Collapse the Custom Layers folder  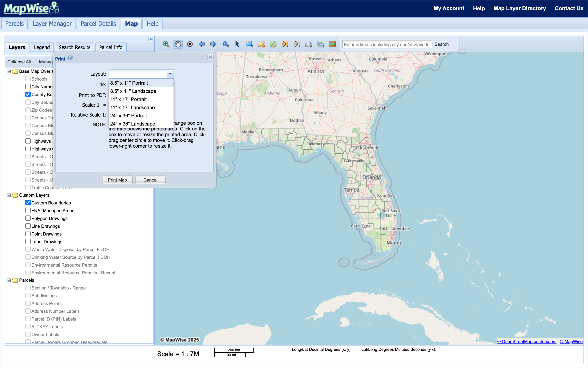pyautogui.click(x=9, y=195)
